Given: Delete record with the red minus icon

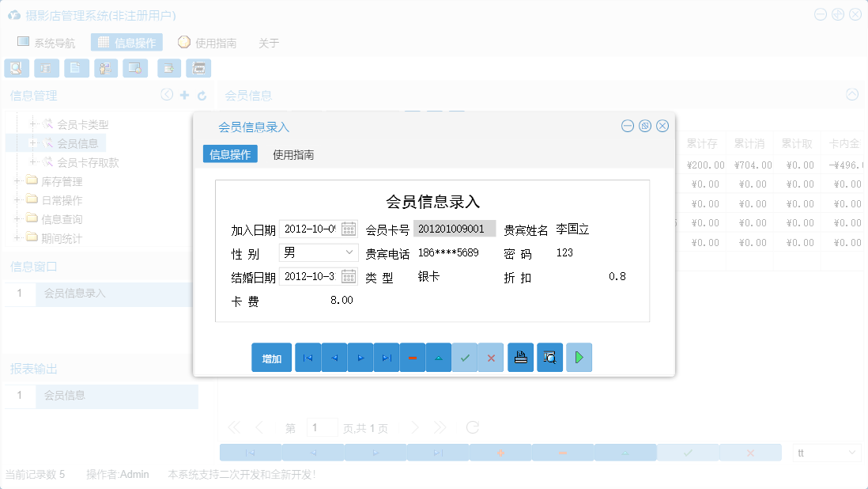Looking at the screenshot, I should point(412,357).
